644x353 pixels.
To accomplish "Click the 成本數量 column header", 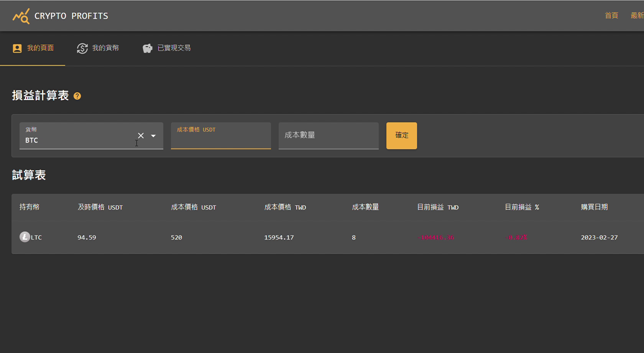I will (365, 207).
